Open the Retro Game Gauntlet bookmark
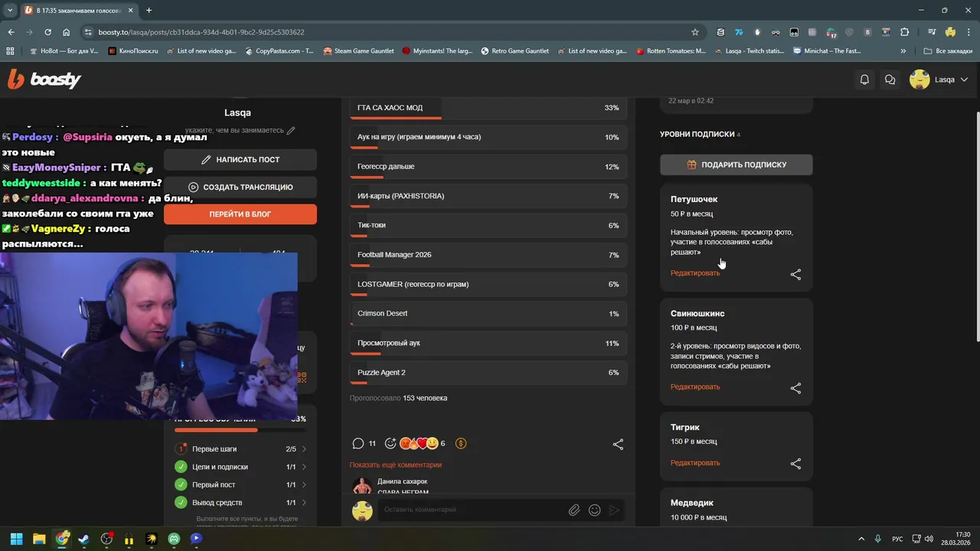Viewport: 980px width, 551px height. (x=515, y=51)
